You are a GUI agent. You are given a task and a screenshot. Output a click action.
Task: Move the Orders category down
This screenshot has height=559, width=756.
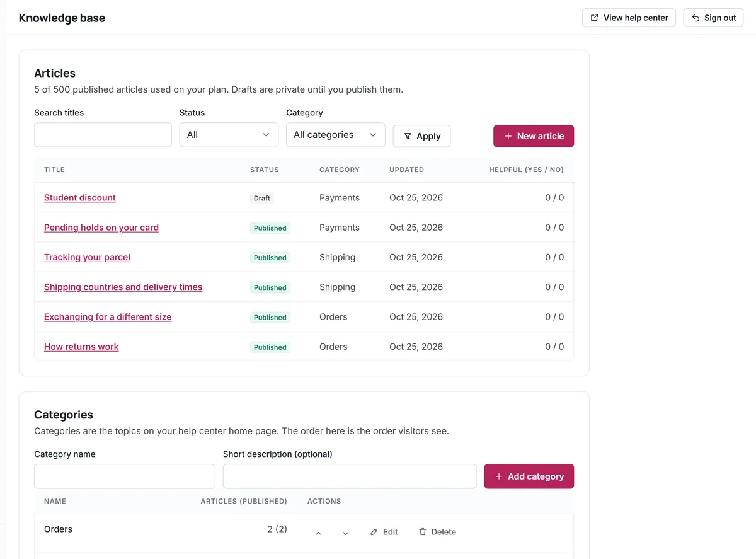click(345, 533)
